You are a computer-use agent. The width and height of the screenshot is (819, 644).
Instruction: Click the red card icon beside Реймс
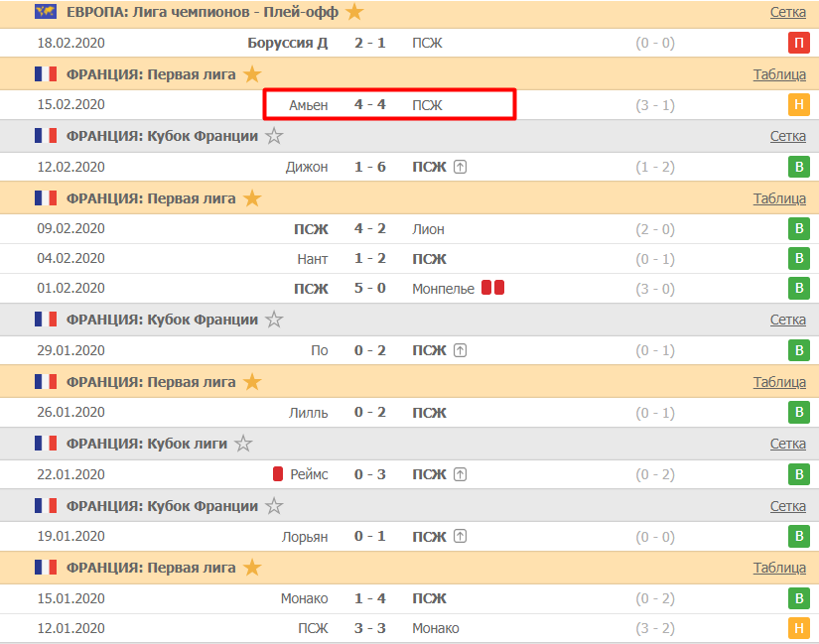(x=278, y=473)
